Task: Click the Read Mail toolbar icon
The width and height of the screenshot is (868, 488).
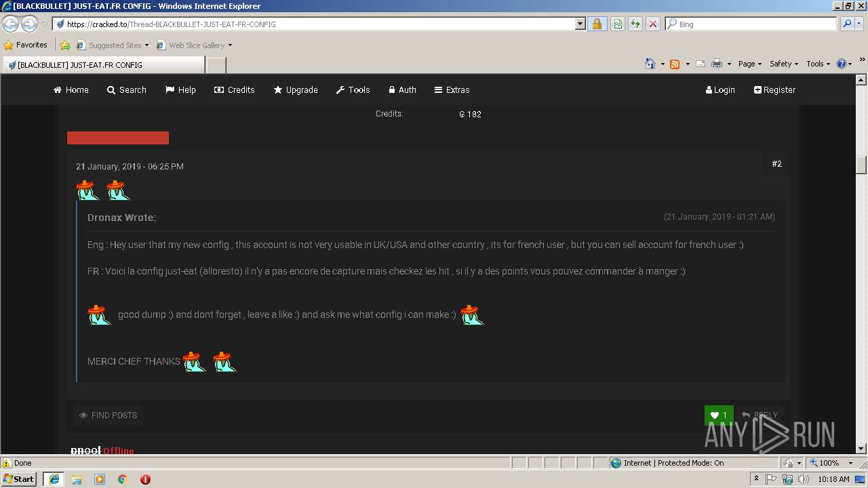Action: click(x=701, y=64)
